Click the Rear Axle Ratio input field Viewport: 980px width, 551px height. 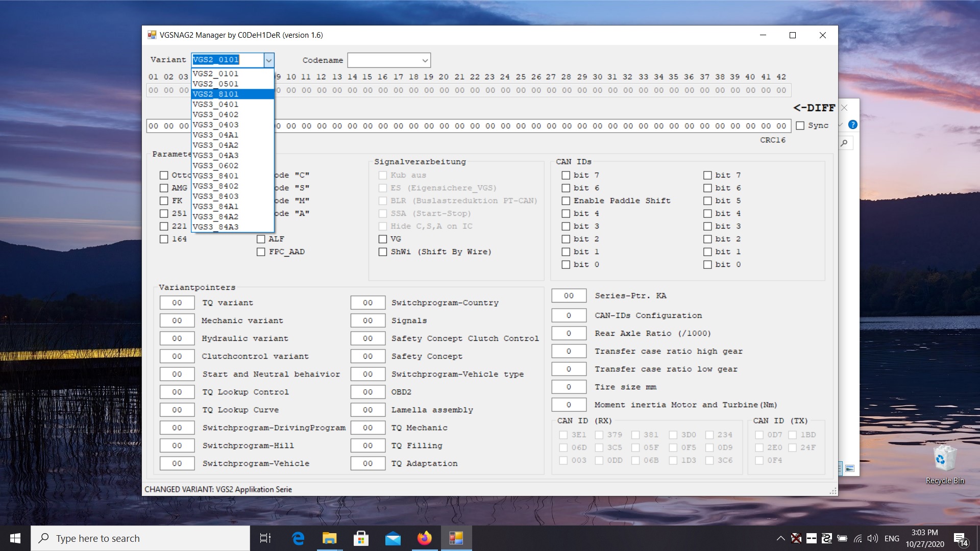569,334
